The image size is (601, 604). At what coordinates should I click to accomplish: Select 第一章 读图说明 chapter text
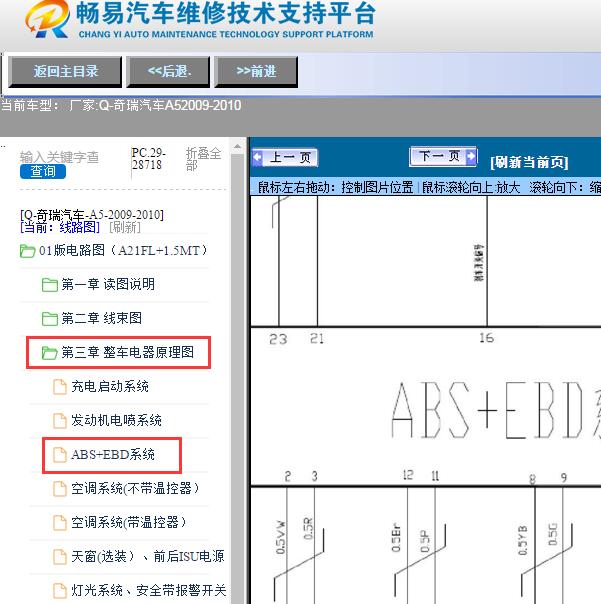(x=108, y=285)
